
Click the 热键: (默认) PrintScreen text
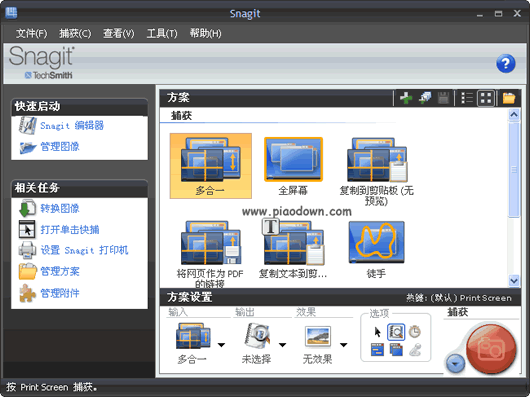tap(459, 298)
